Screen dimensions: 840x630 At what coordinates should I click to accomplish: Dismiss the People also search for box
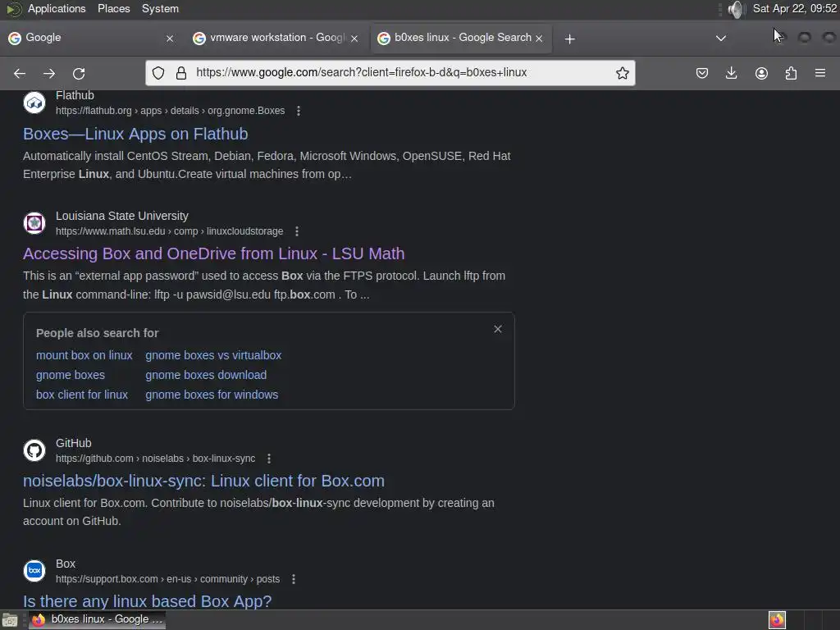(x=498, y=329)
